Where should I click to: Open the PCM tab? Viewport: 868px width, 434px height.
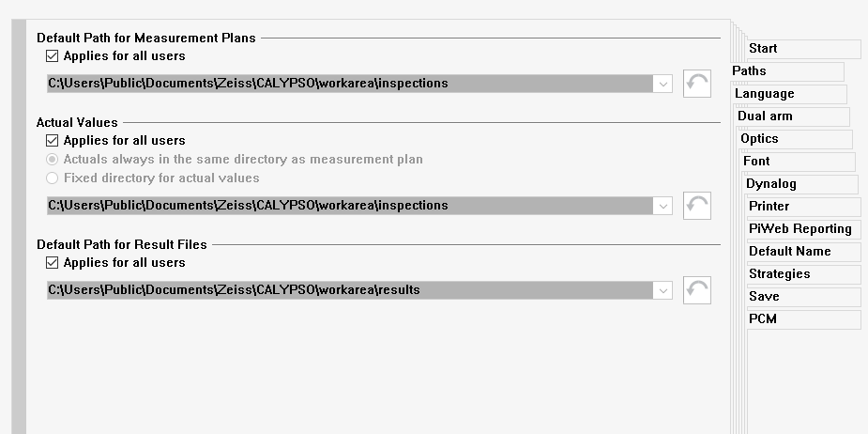point(763,319)
